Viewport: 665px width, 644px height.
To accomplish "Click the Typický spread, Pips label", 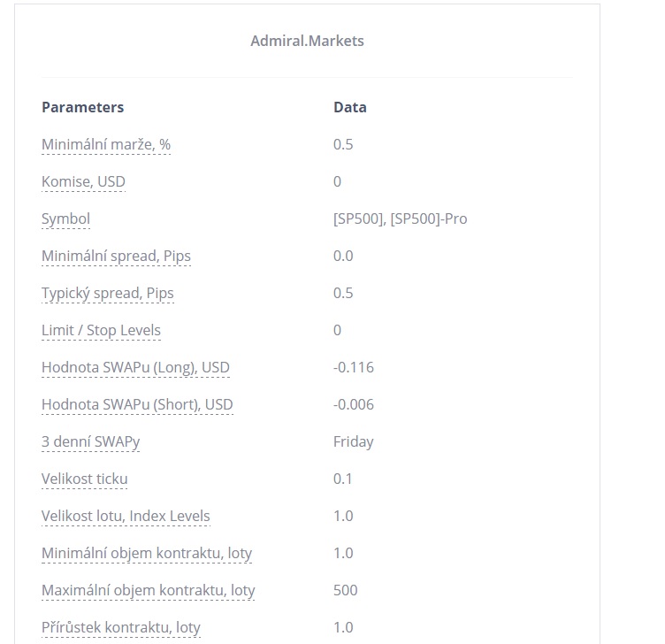I will 108,293.
